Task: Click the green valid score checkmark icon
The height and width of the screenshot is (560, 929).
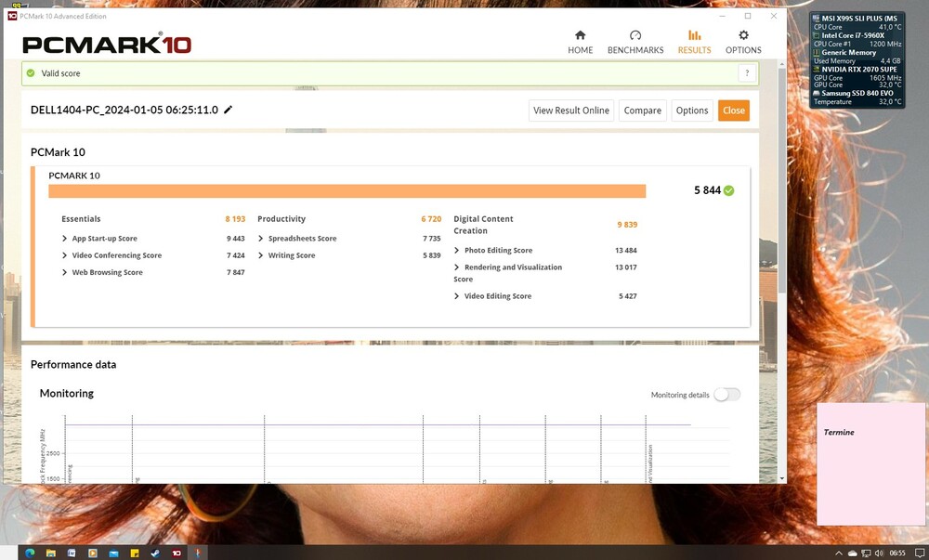Action: pyautogui.click(x=31, y=73)
